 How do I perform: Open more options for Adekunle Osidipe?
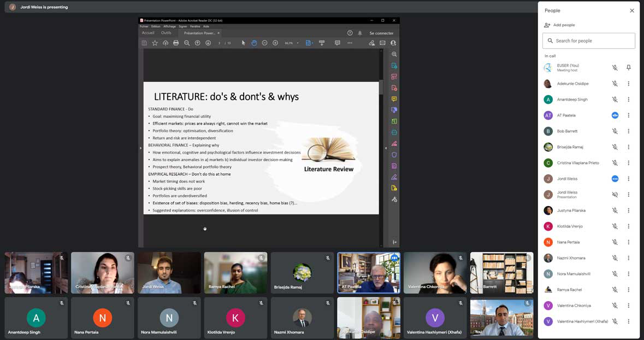pyautogui.click(x=629, y=84)
